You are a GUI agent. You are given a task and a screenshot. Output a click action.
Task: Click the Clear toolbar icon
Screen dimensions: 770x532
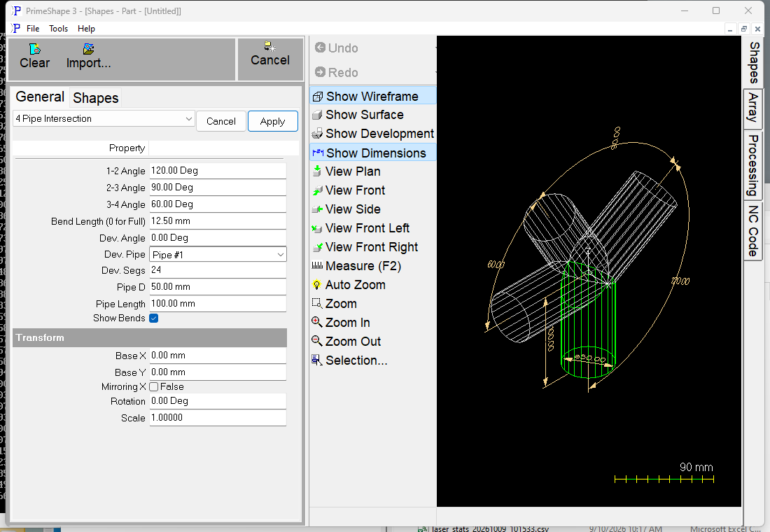point(35,49)
